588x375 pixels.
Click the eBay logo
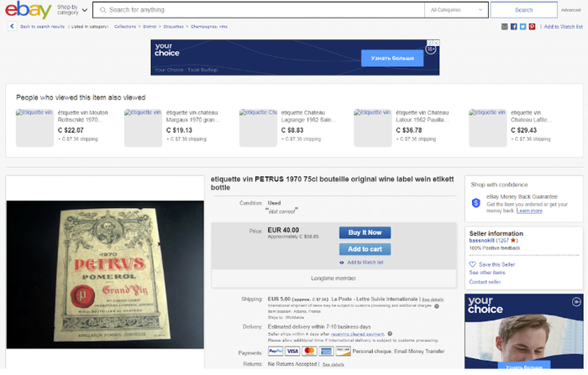(28, 10)
